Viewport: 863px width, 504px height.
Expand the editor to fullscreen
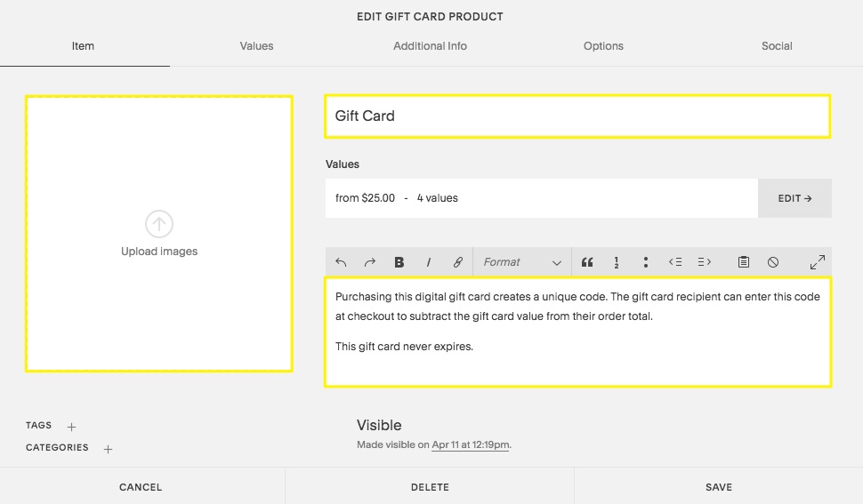pyautogui.click(x=817, y=262)
